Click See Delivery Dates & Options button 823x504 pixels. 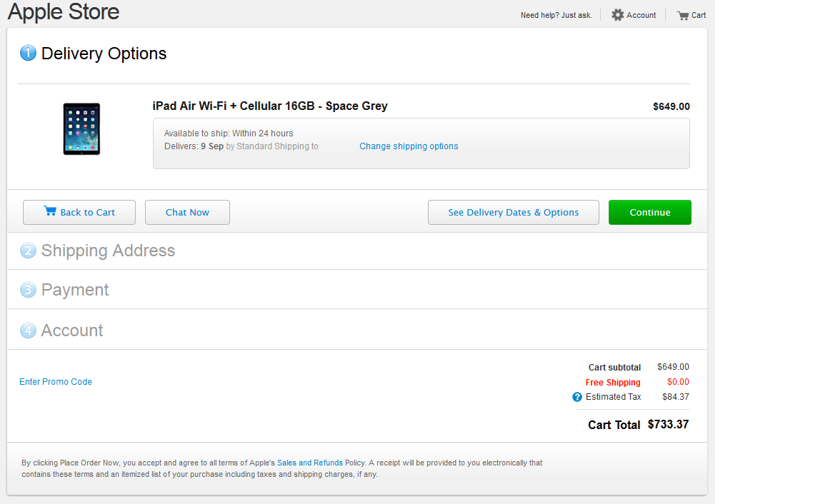point(514,213)
